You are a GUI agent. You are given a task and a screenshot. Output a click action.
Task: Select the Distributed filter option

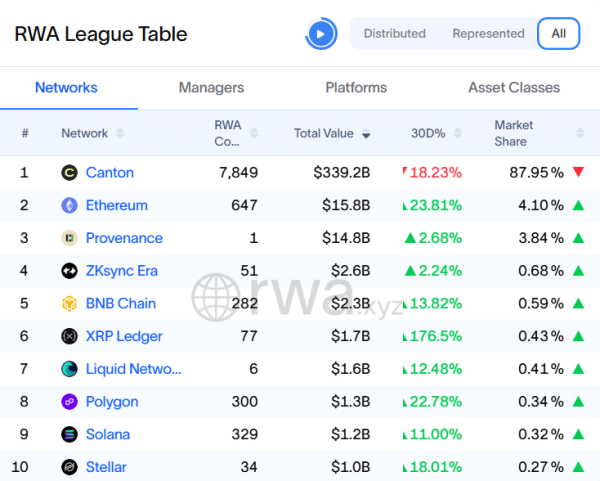394,34
